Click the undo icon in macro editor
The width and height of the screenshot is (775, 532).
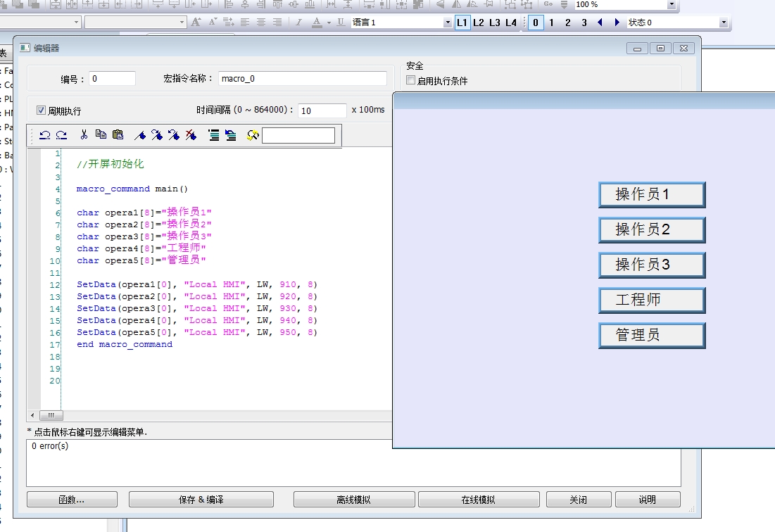coord(45,135)
